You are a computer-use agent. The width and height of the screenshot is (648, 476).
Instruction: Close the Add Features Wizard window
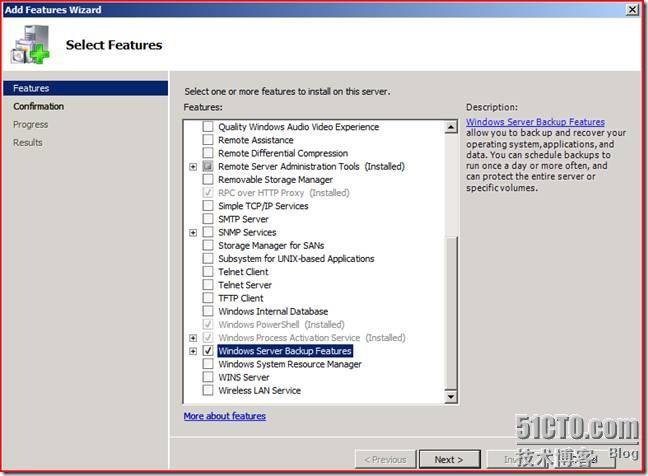[632, 10]
